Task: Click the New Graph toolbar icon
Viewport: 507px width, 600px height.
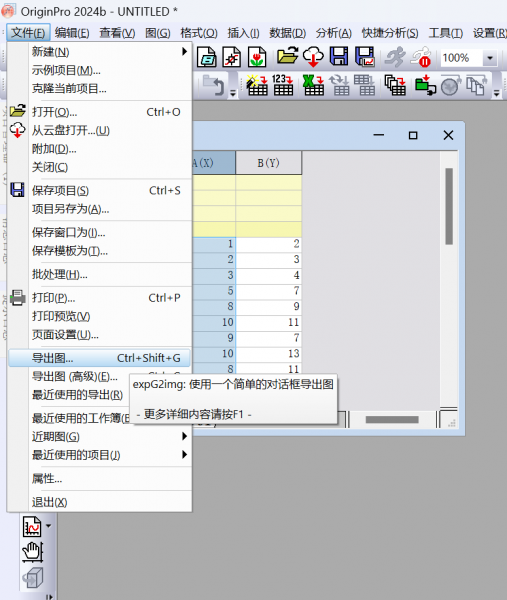Action: pos(232,57)
